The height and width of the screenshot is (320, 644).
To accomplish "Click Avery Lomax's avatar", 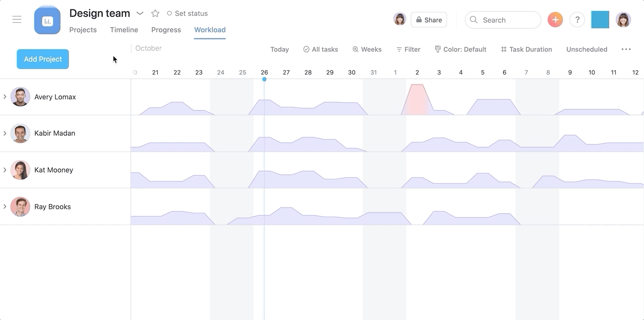I will pyautogui.click(x=20, y=97).
